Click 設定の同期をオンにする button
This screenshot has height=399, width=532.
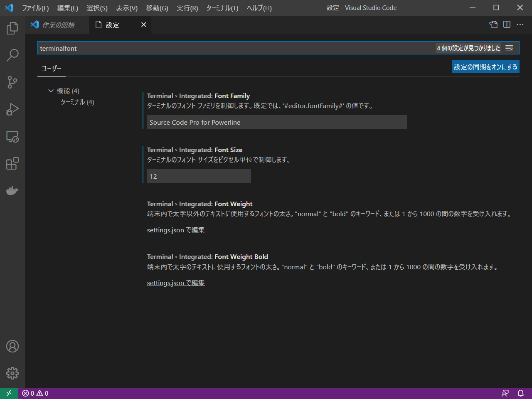click(x=485, y=67)
